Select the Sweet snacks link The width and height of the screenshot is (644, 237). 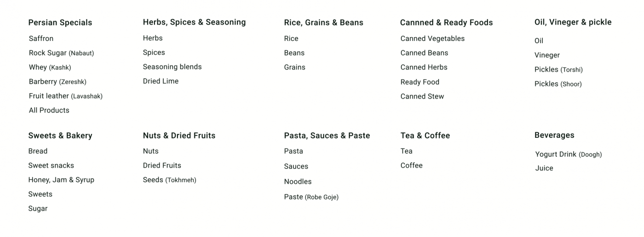tap(51, 165)
